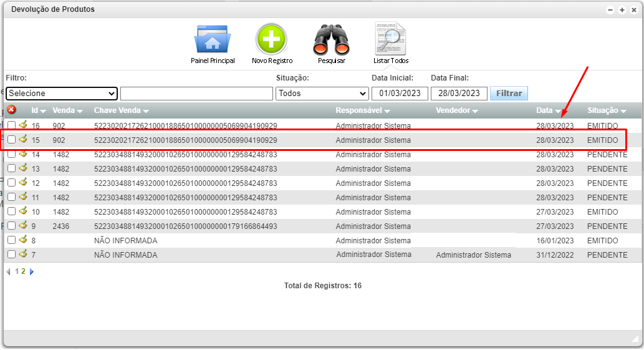This screenshot has width=644, height=350.
Task: Expand the Situação 'Todos' dropdown
Action: click(x=322, y=94)
